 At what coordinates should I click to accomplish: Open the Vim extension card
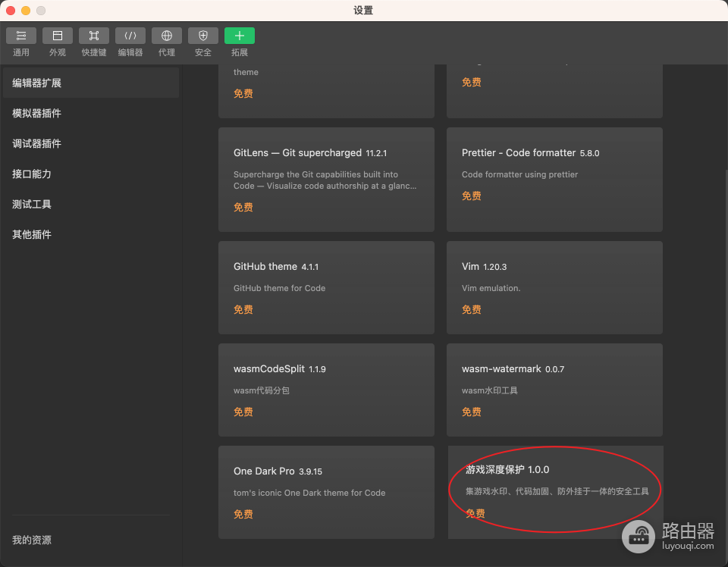pyautogui.click(x=554, y=287)
